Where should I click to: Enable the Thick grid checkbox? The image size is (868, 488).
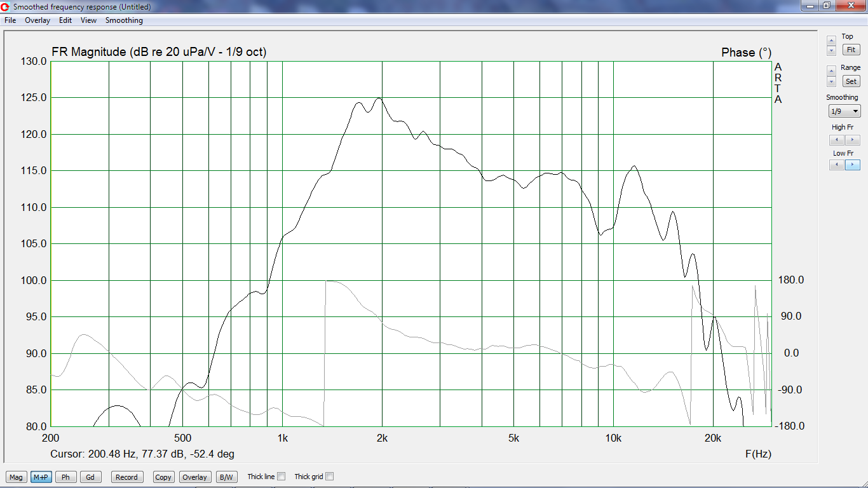click(x=330, y=477)
